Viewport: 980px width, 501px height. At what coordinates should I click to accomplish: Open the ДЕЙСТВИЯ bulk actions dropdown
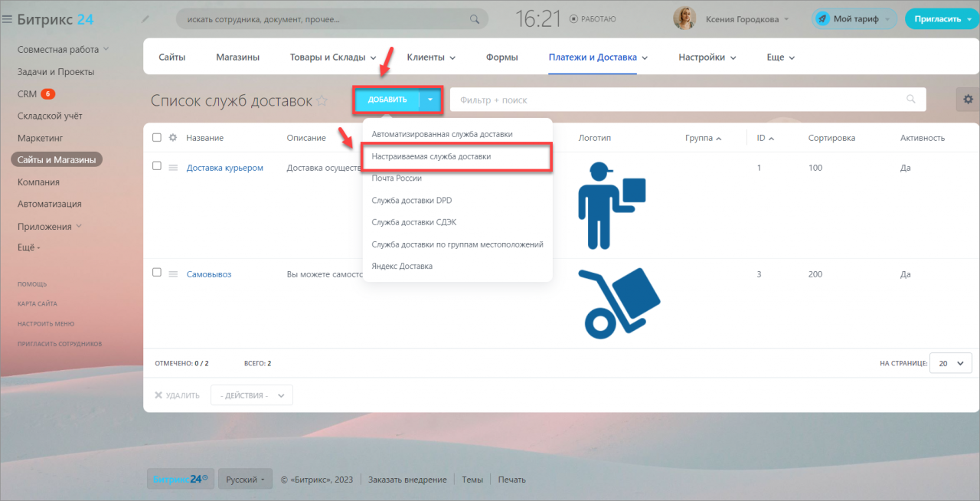(252, 395)
